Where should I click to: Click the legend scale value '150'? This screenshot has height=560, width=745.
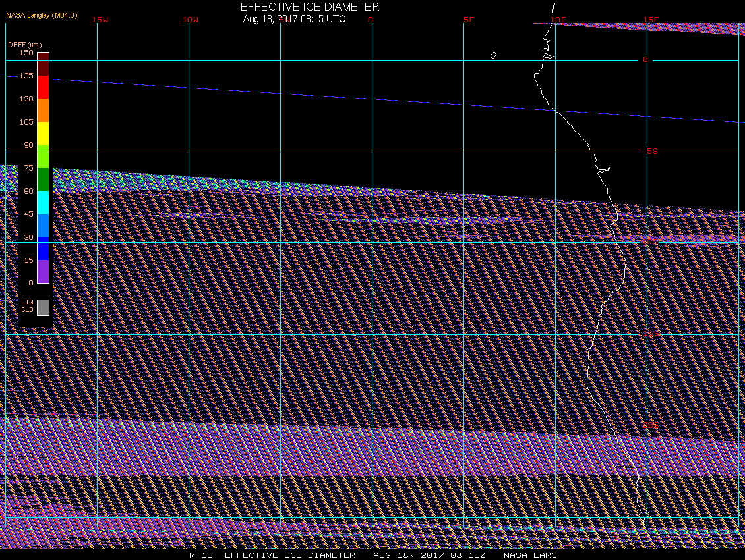point(26,53)
